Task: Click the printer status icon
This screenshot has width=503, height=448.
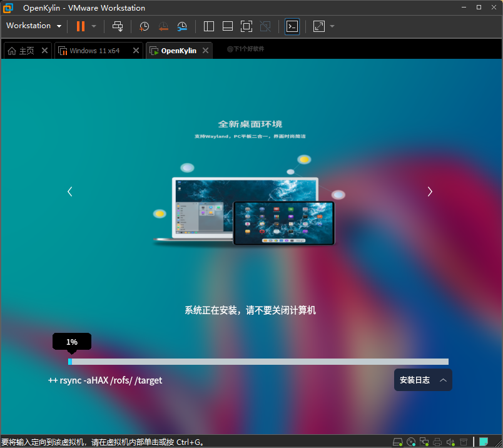Action: pyautogui.click(x=437, y=442)
